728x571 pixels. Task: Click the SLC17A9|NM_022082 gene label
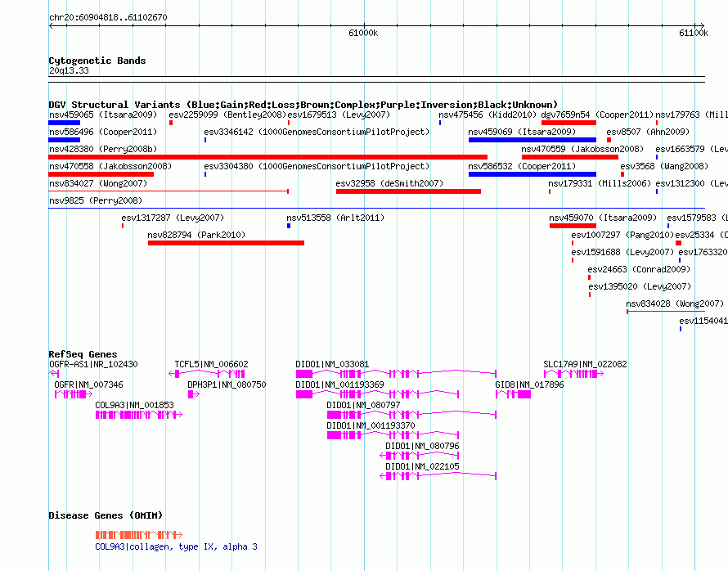coord(585,364)
